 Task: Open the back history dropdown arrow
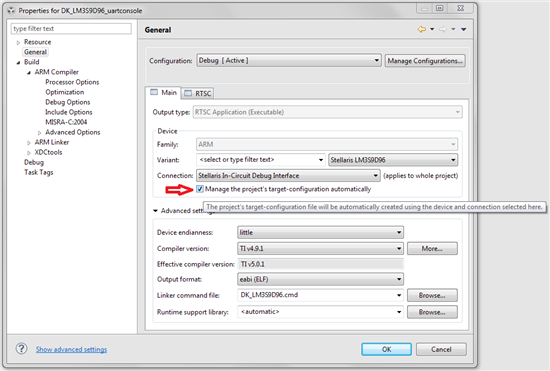coord(432,29)
